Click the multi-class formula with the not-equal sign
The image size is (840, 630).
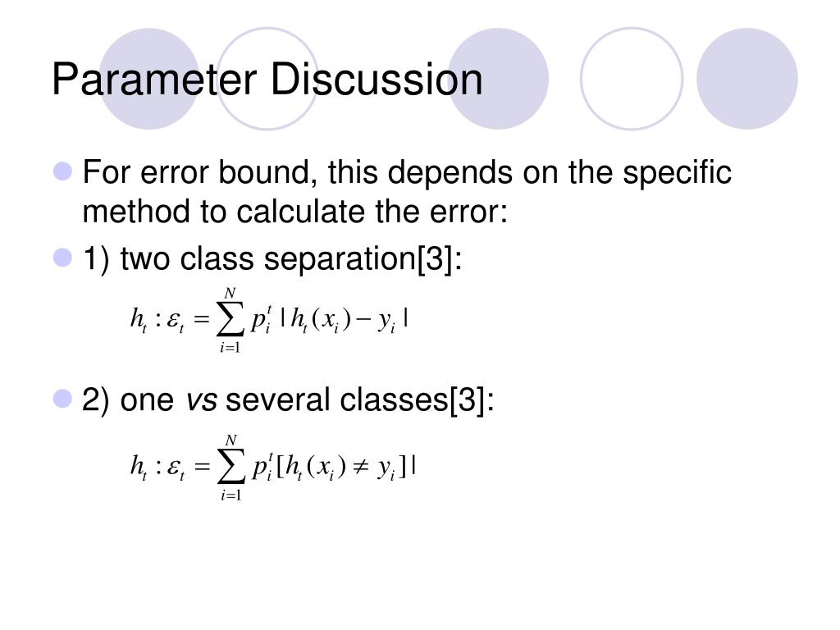coord(273,468)
